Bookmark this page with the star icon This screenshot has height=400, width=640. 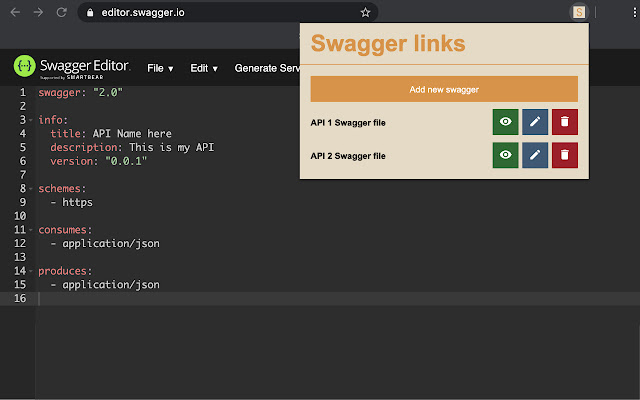click(x=365, y=13)
